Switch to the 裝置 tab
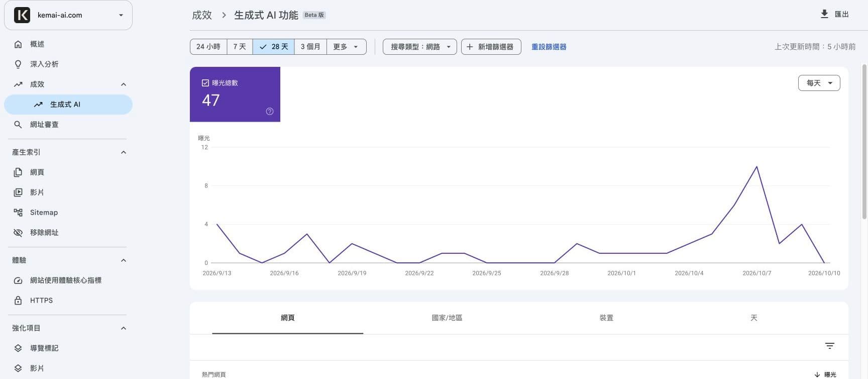The image size is (868, 379). pyautogui.click(x=606, y=318)
